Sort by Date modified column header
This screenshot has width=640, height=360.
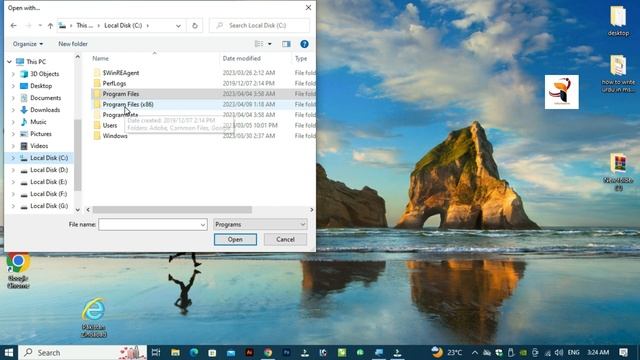[x=242, y=58]
